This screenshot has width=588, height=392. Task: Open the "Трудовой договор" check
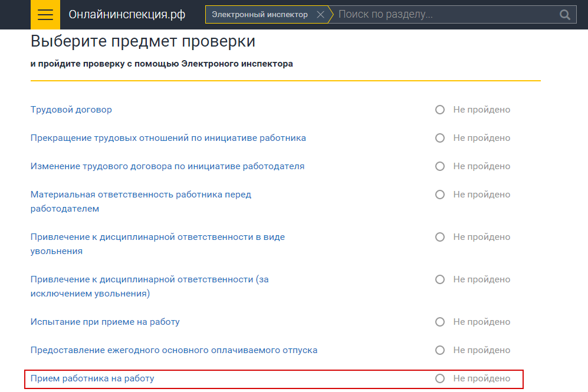71,109
